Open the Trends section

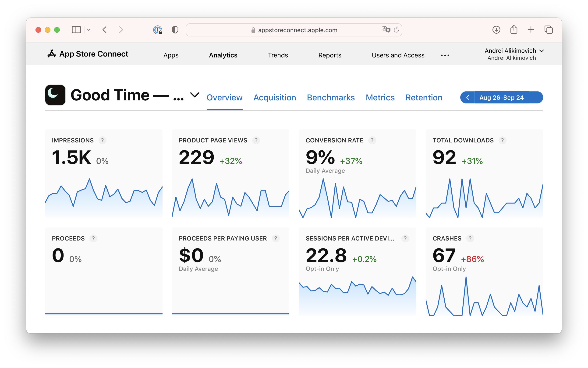tap(278, 55)
